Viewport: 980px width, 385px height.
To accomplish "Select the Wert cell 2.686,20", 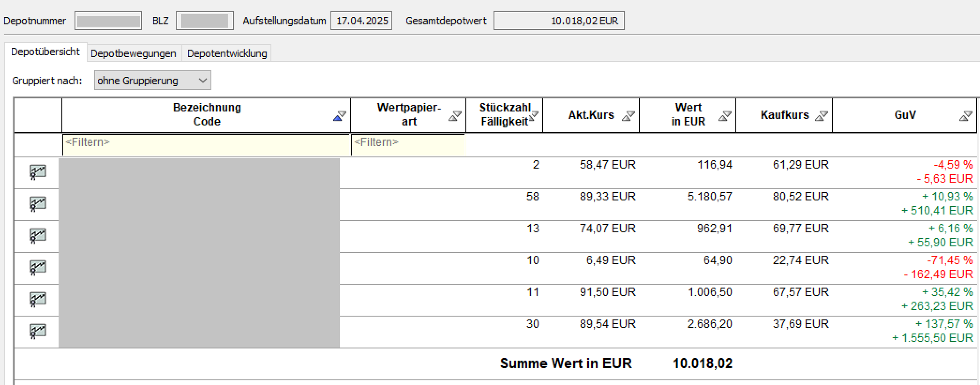I will point(710,324).
